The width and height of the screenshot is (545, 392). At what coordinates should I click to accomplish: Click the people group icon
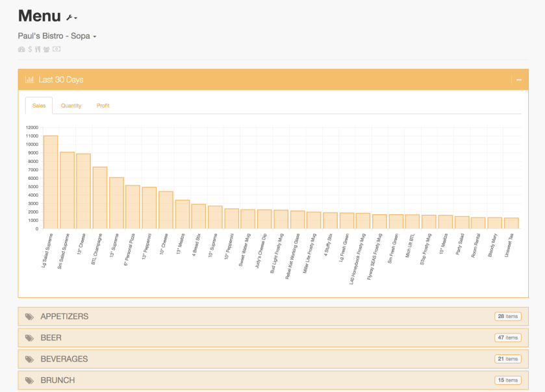point(47,49)
